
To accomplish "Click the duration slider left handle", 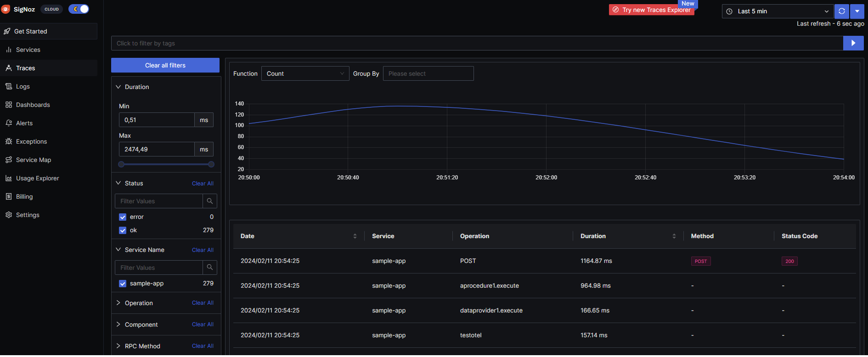I will click(121, 164).
